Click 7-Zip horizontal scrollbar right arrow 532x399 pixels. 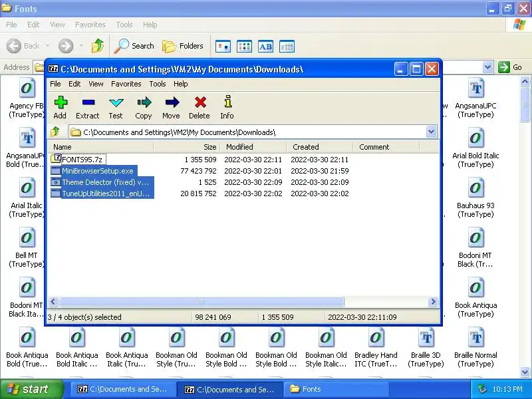click(433, 301)
